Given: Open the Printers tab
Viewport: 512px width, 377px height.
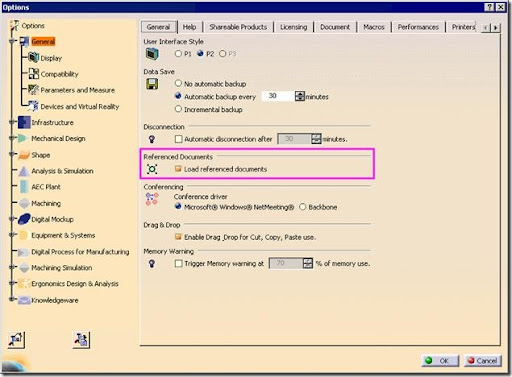Looking at the screenshot, I should (463, 27).
